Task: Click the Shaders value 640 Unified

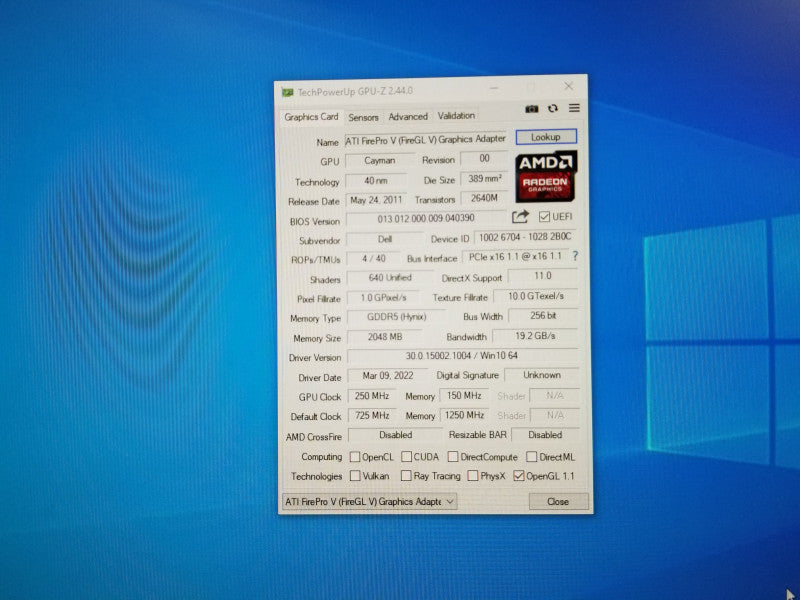Action: coord(390,278)
